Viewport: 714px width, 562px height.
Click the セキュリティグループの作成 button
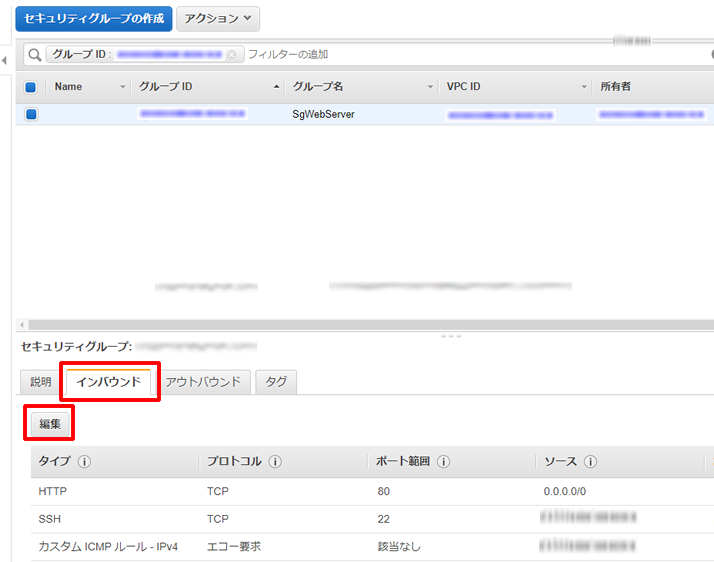(x=94, y=19)
